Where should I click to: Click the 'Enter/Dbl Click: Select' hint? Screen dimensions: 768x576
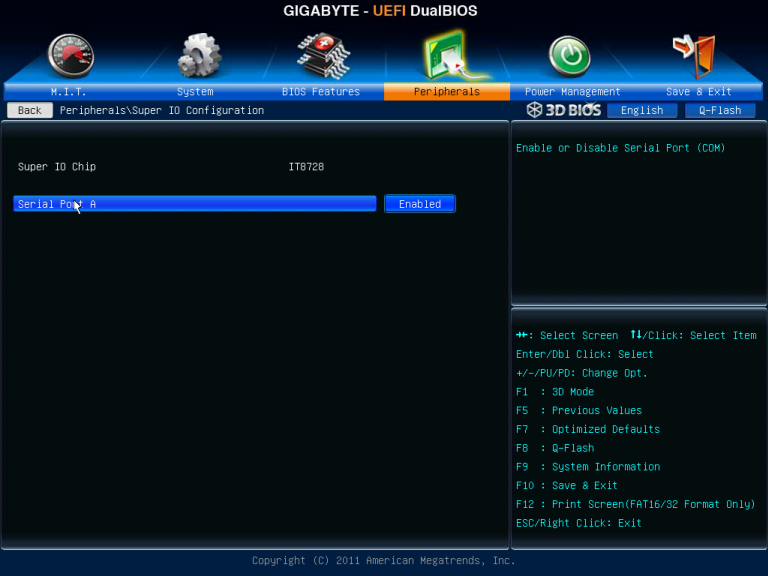584,354
